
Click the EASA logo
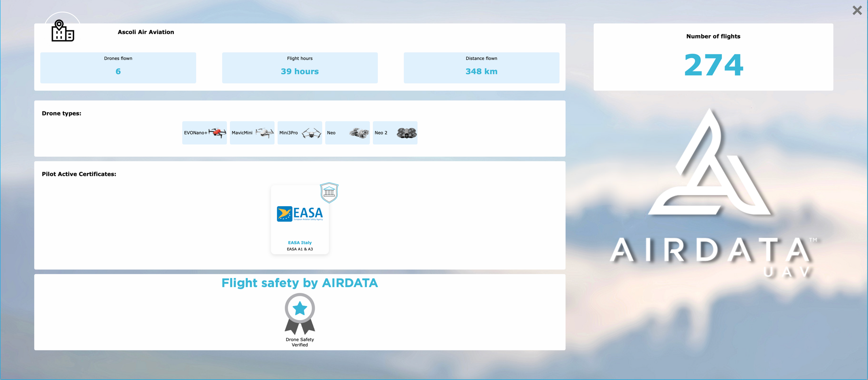pyautogui.click(x=300, y=213)
